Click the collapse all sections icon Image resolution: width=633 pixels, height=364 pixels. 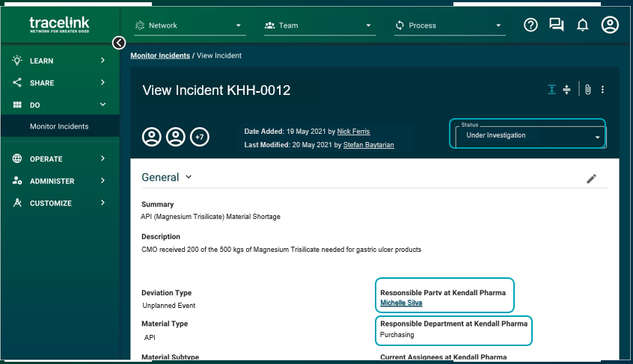567,90
